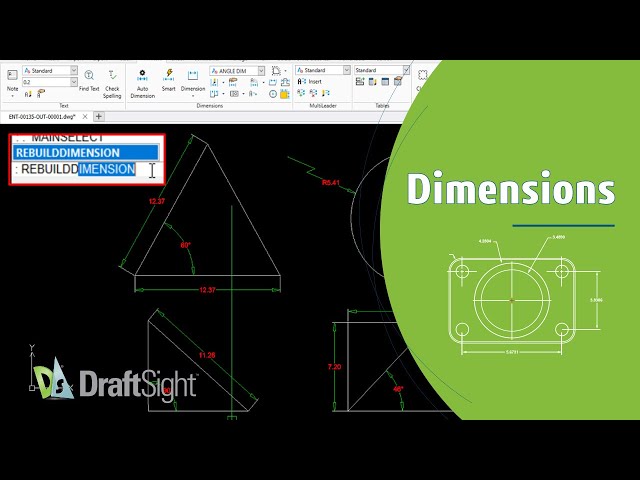Viewport: 640px width, 480px height.
Task: Click the Dimensions panel label
Action: pyautogui.click(x=210, y=106)
